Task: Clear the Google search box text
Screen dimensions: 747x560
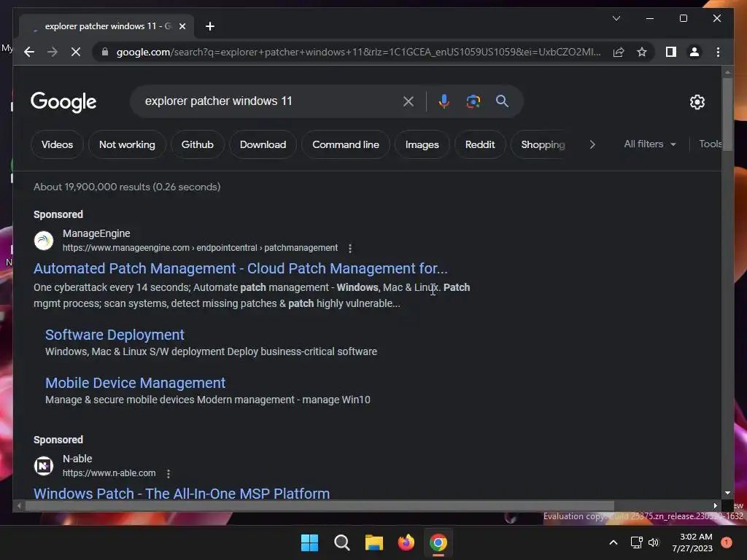Action: click(409, 101)
